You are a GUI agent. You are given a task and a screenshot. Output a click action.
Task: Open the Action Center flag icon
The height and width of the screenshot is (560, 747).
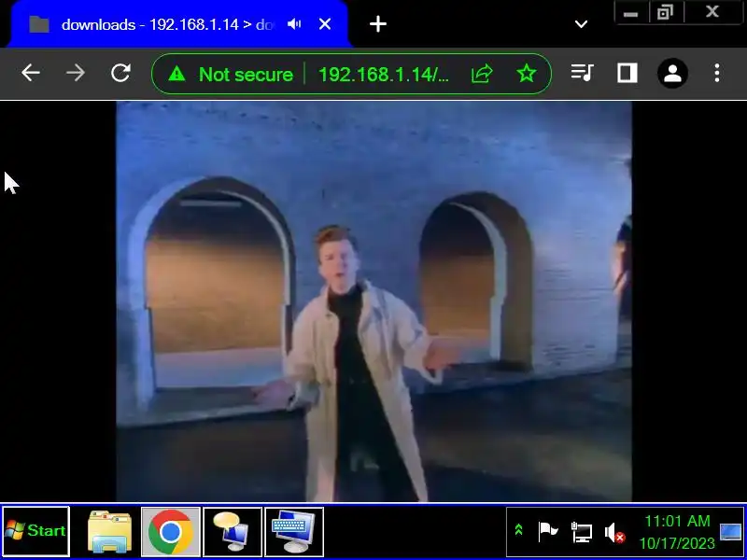pos(547,531)
